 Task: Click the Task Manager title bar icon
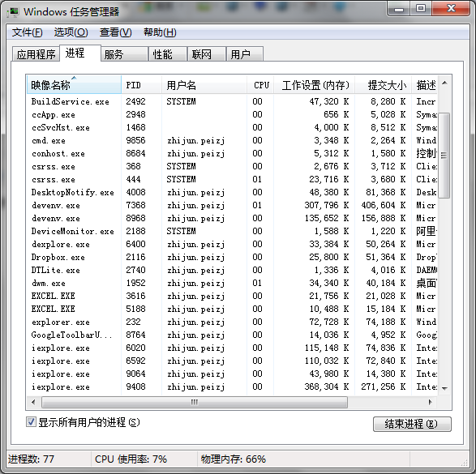pyautogui.click(x=13, y=12)
